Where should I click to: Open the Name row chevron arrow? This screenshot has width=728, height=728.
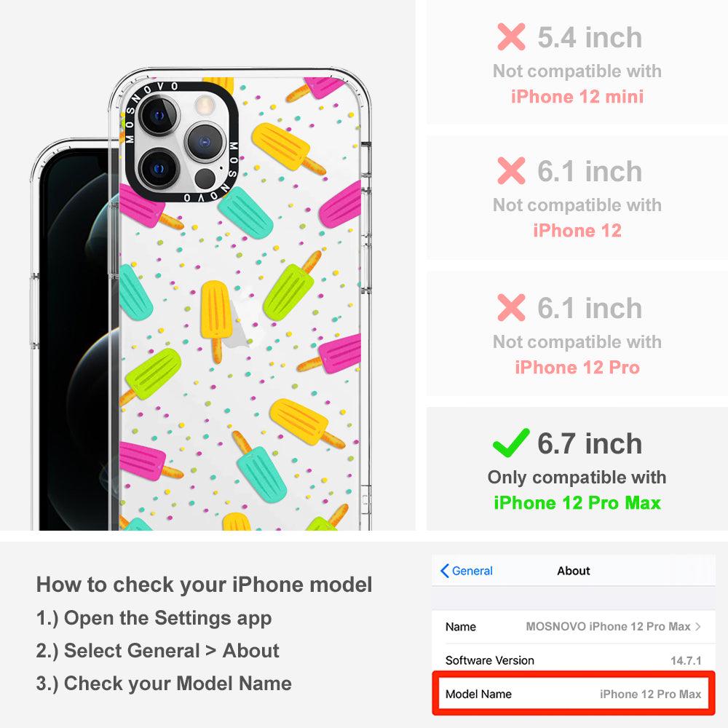pyautogui.click(x=698, y=626)
